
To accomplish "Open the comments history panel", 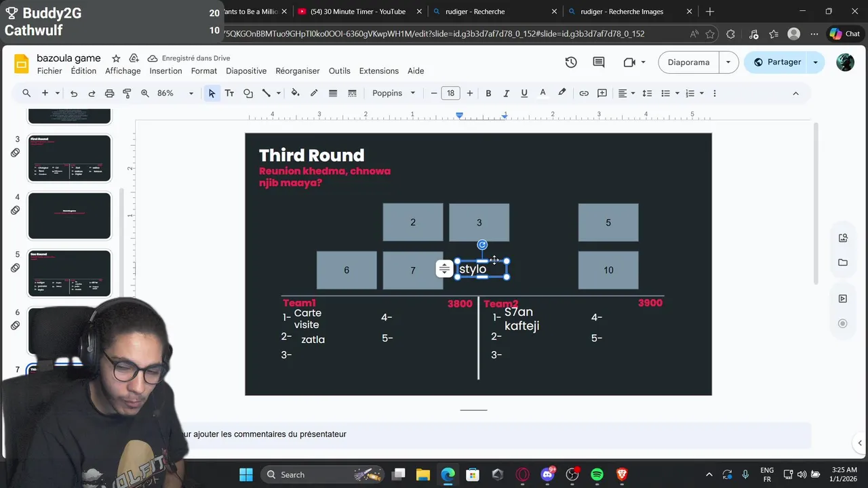I will click(599, 62).
